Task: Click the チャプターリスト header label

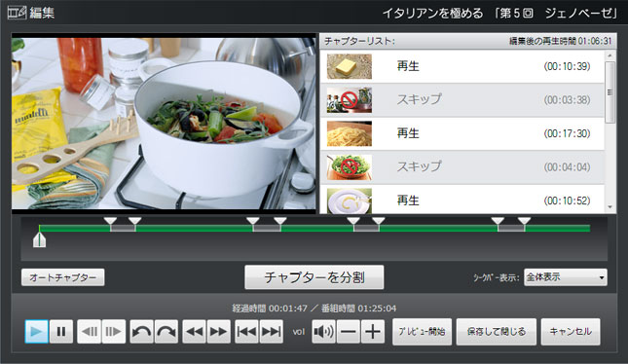Action: tap(359, 41)
